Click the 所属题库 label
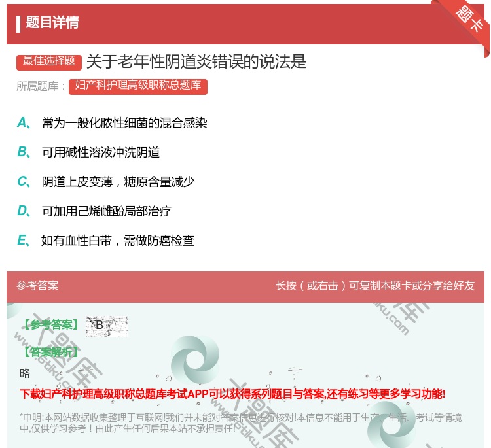Screen dimensions: 491x448 41,86
